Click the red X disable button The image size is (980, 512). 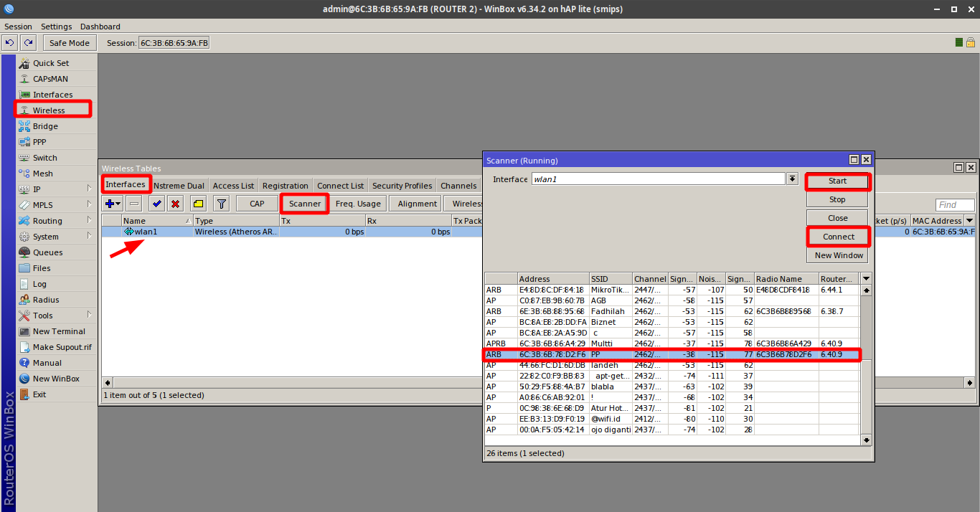(x=175, y=204)
